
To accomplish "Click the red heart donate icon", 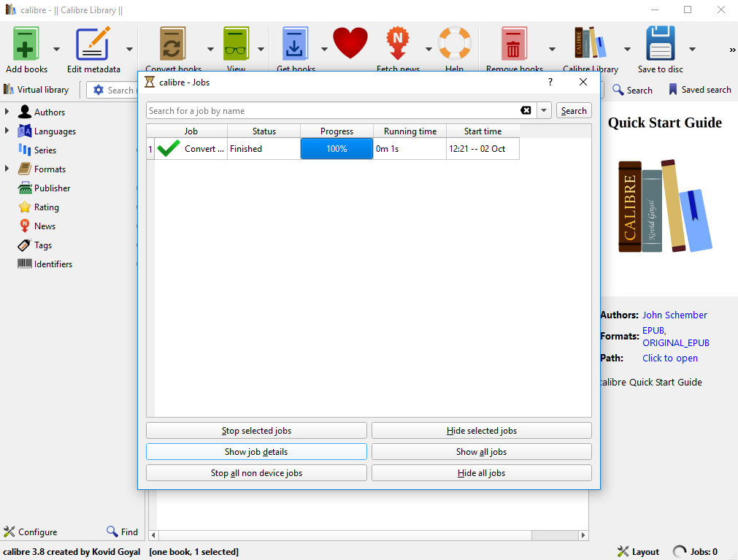I will click(350, 42).
